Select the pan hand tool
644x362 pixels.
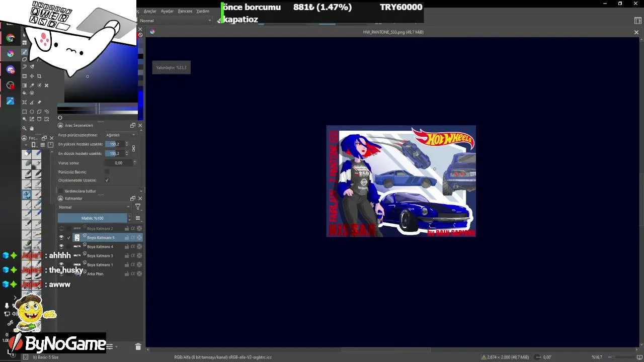[32, 128]
